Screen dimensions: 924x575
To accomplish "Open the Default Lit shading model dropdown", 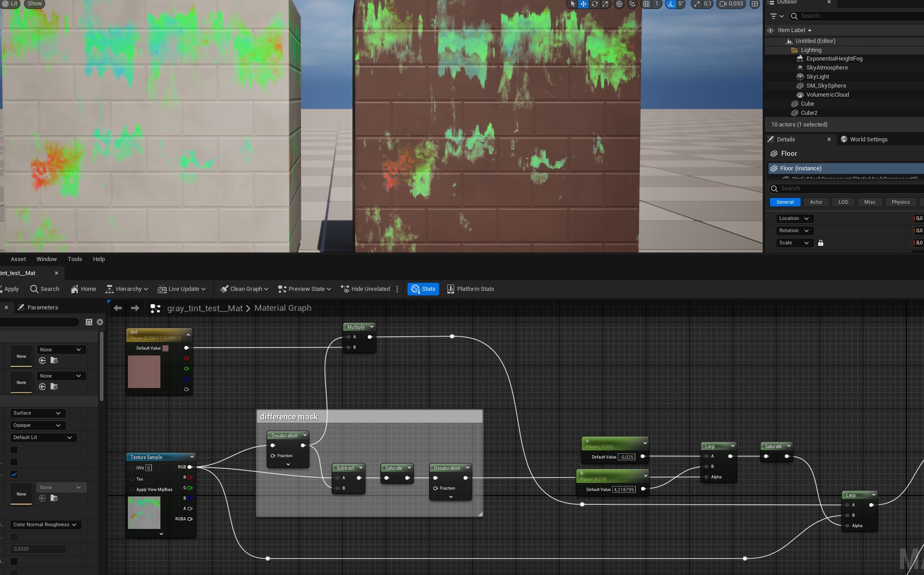I will click(43, 438).
